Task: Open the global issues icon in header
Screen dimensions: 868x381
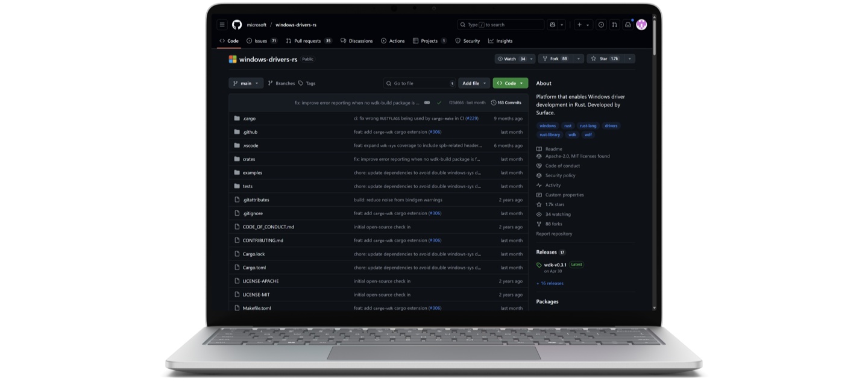Action: 601,25
